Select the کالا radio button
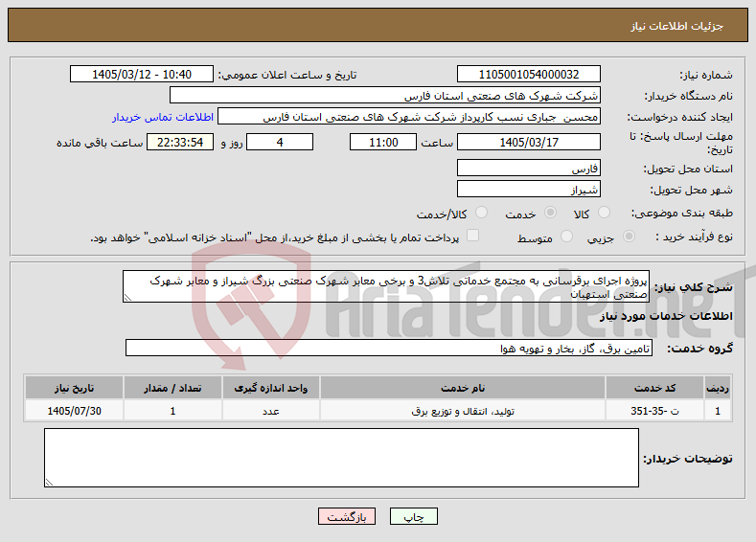 pyautogui.click(x=604, y=213)
